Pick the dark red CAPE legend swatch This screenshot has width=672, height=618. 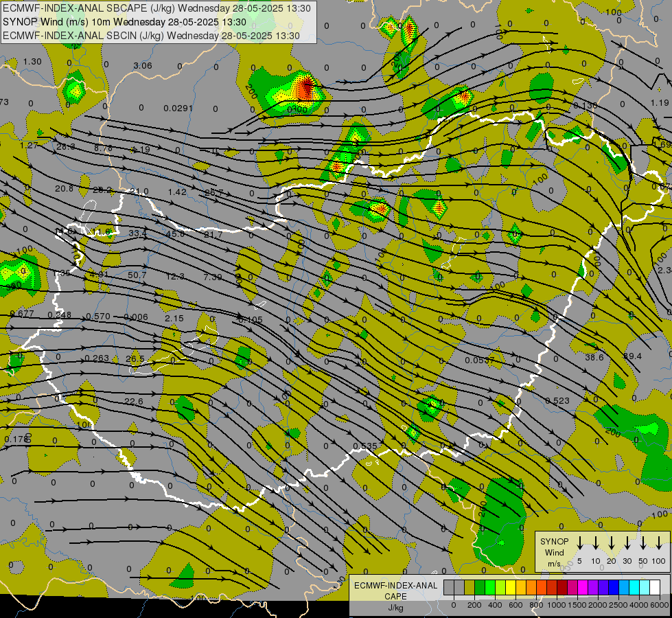pos(563,588)
